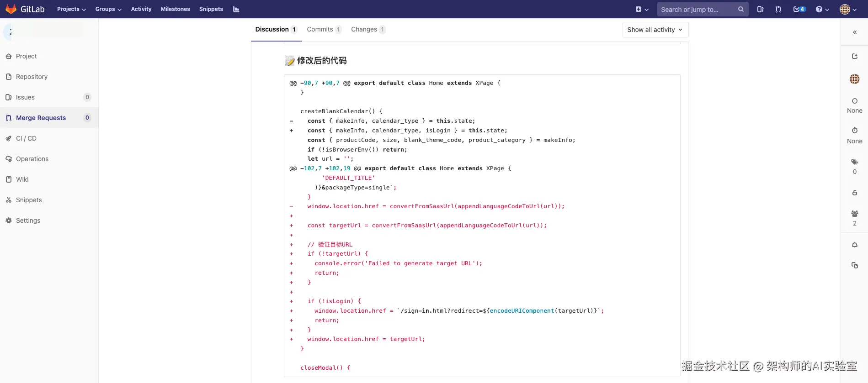Viewport: 868px width, 383px height.
Task: Open the instance statistics chart icon
Action: (236, 9)
